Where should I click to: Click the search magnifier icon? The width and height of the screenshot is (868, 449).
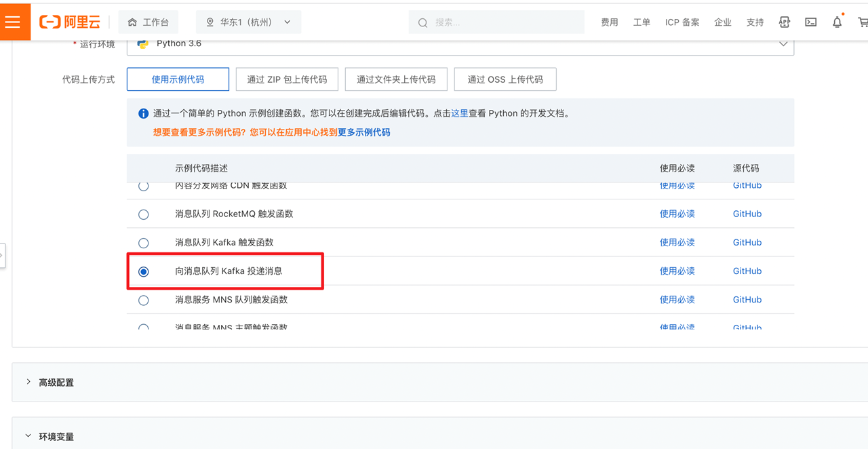pyautogui.click(x=422, y=22)
